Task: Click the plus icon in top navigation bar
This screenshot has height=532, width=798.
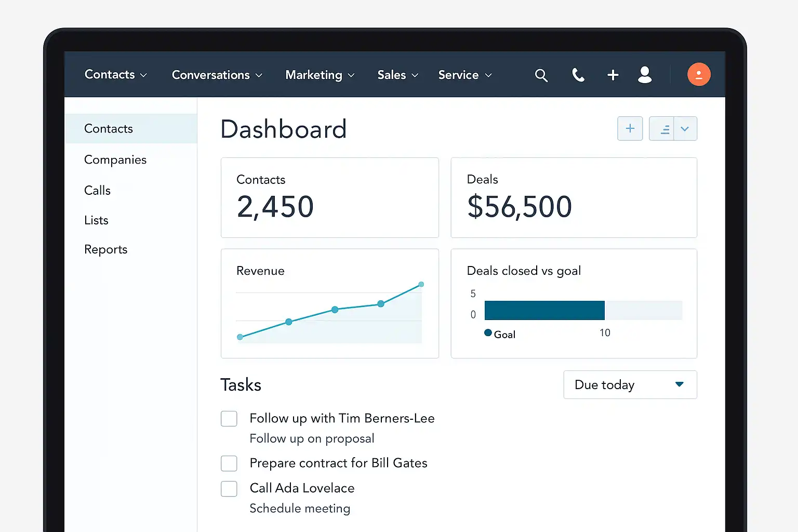Action: tap(613, 75)
